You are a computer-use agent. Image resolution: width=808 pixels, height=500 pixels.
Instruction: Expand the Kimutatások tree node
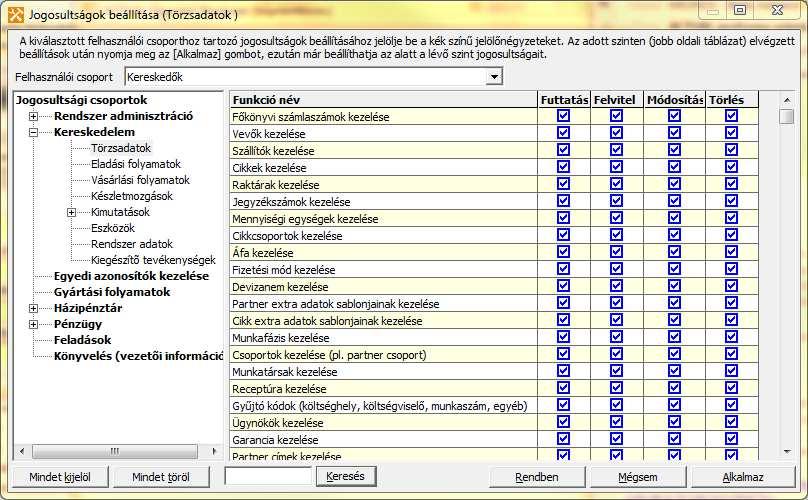pyautogui.click(x=71, y=212)
